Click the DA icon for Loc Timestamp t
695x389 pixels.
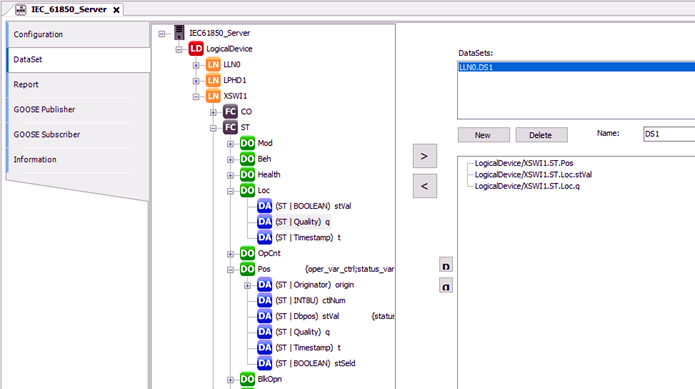click(x=265, y=237)
